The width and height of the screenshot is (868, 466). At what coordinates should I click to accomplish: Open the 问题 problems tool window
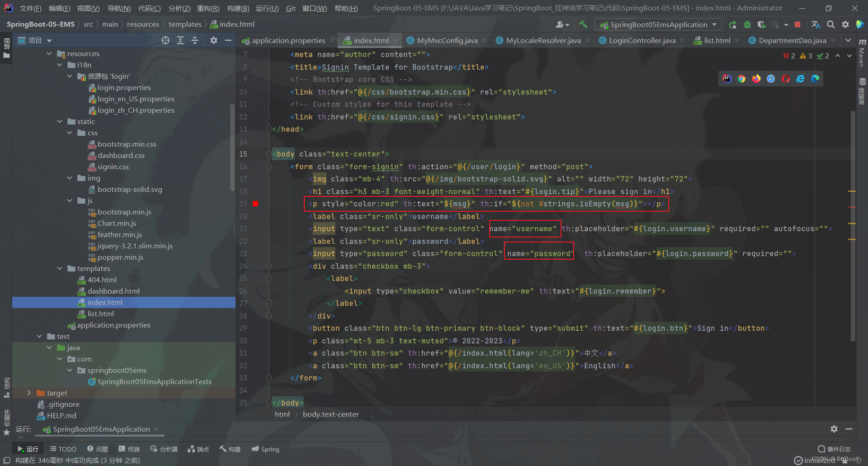[x=98, y=449]
